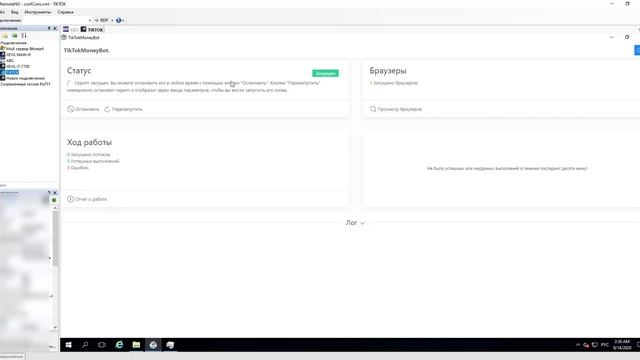The width and height of the screenshot is (640, 360).
Task: Click the green Запущен status badge
Action: [325, 73]
